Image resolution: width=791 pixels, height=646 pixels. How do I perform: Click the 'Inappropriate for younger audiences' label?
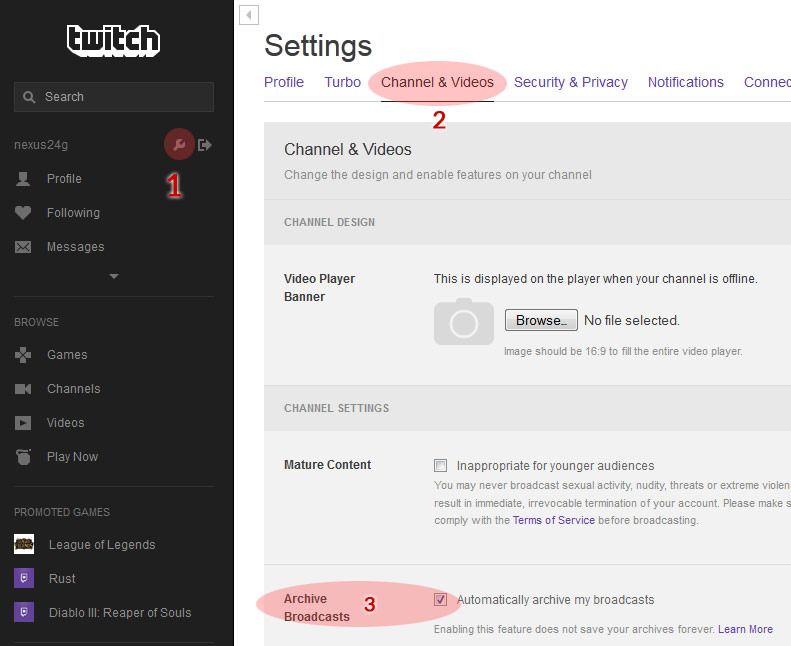(555, 465)
